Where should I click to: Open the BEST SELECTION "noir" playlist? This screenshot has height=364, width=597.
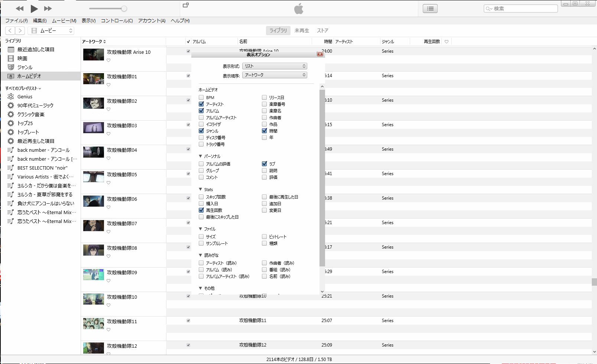[x=40, y=168]
